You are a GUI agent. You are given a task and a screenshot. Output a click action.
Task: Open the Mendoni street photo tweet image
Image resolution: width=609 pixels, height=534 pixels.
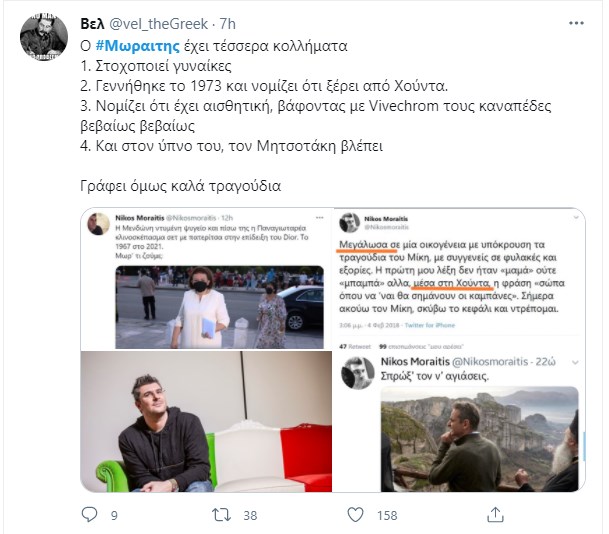[219, 307]
